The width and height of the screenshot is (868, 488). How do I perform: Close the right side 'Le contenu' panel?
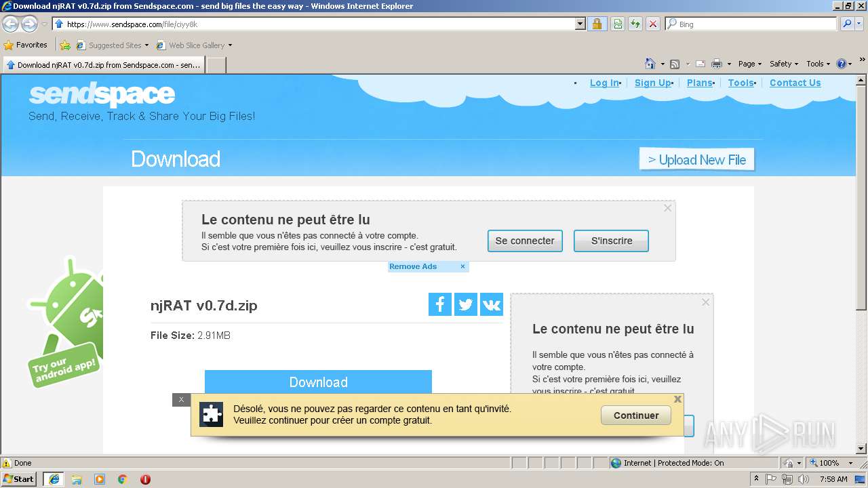[705, 302]
